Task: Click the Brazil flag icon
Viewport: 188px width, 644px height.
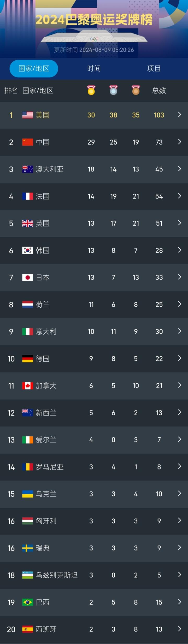Action: click(x=28, y=602)
